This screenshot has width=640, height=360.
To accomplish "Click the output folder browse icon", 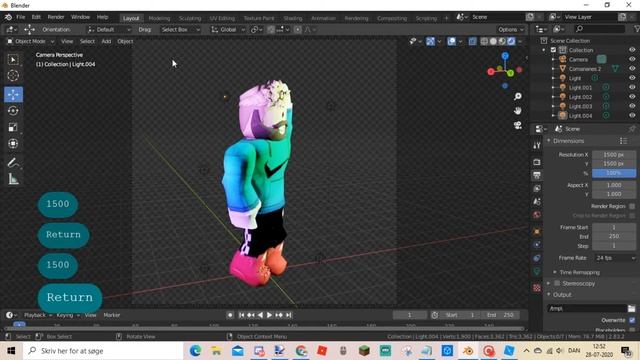I will [x=631, y=309].
